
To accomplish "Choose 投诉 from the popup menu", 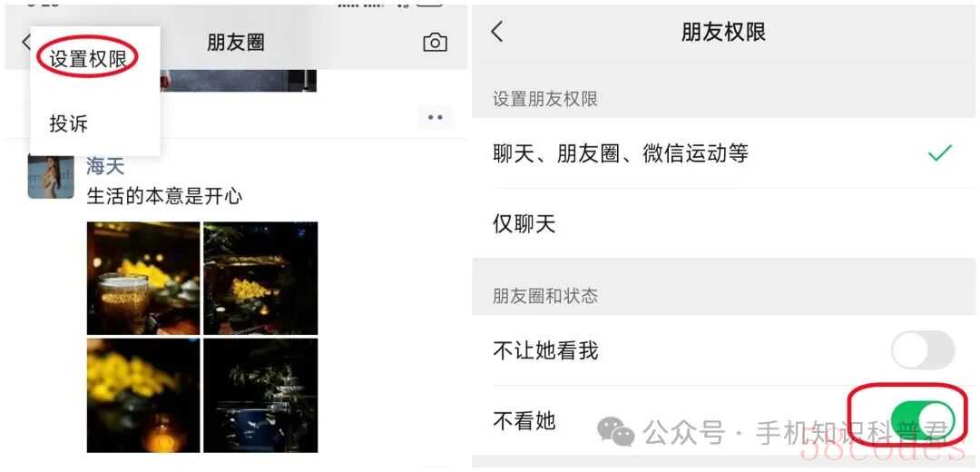I will click(69, 123).
